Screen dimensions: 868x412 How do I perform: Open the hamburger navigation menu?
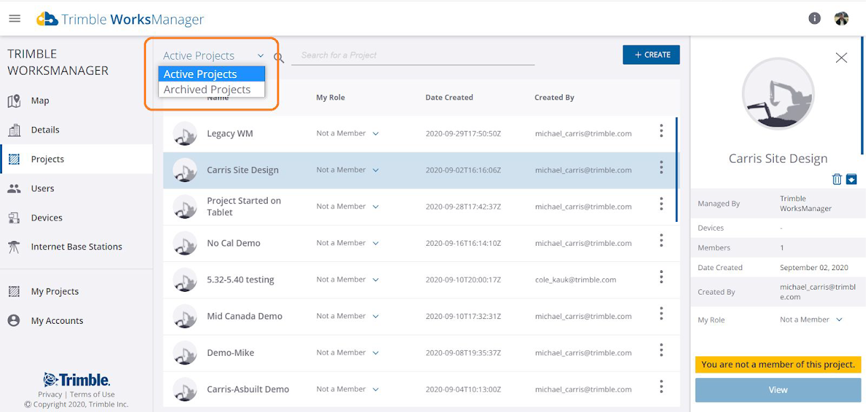pos(14,18)
